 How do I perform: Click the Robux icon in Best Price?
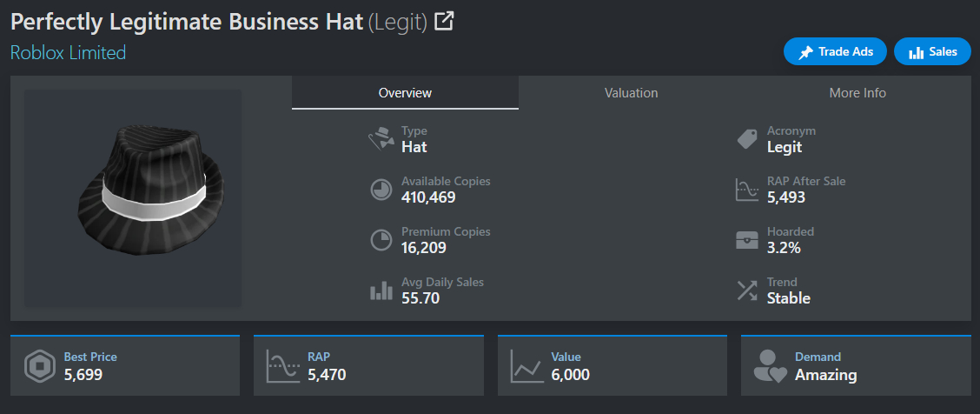pyautogui.click(x=39, y=366)
